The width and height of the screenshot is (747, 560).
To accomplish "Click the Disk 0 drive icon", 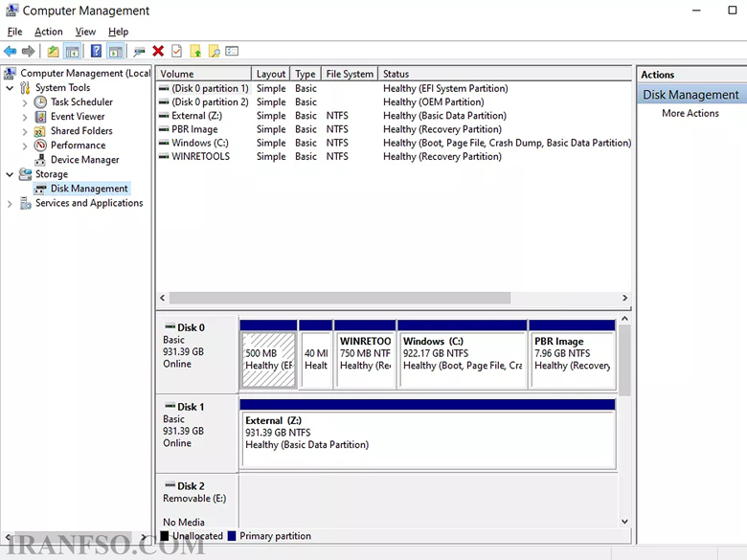I will pyautogui.click(x=170, y=326).
